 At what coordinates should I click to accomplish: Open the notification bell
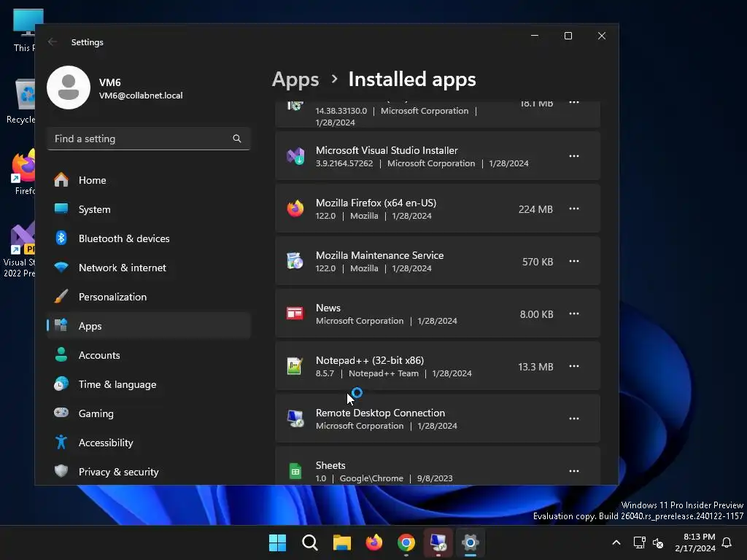point(727,542)
